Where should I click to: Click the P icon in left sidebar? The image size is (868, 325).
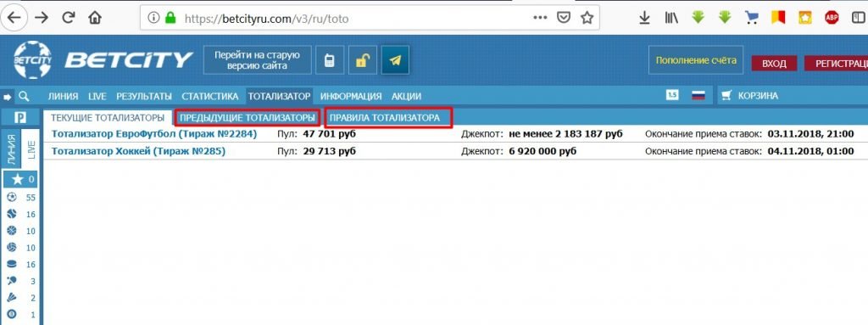(21, 118)
